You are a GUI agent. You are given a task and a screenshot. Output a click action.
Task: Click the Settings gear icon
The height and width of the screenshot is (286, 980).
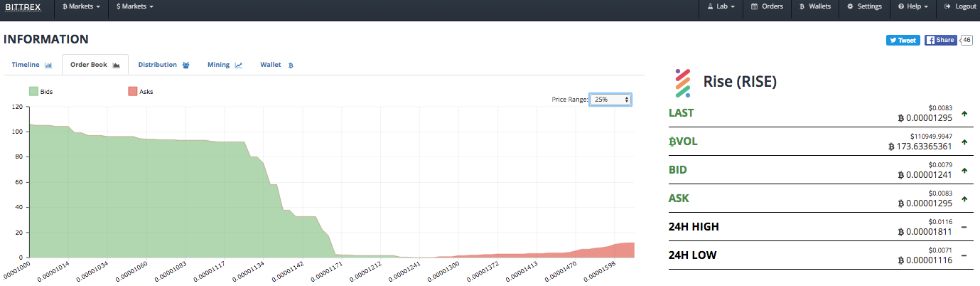pyautogui.click(x=851, y=6)
